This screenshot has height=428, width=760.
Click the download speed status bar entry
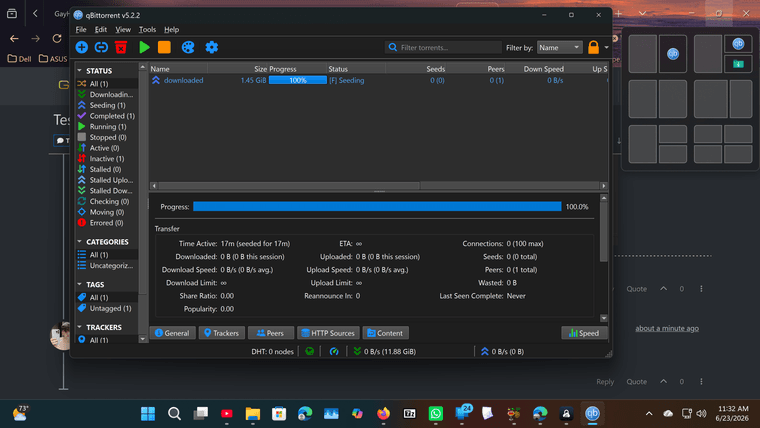point(384,351)
